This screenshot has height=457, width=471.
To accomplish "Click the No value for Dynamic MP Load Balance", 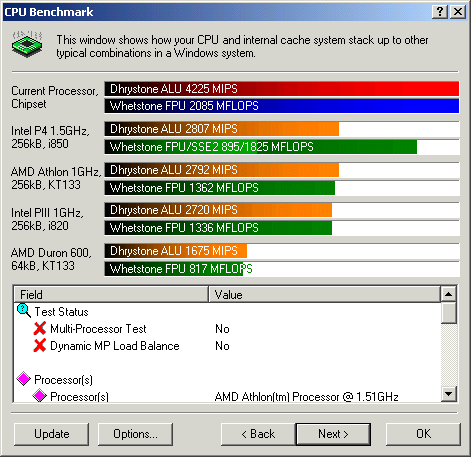I will (x=222, y=346).
